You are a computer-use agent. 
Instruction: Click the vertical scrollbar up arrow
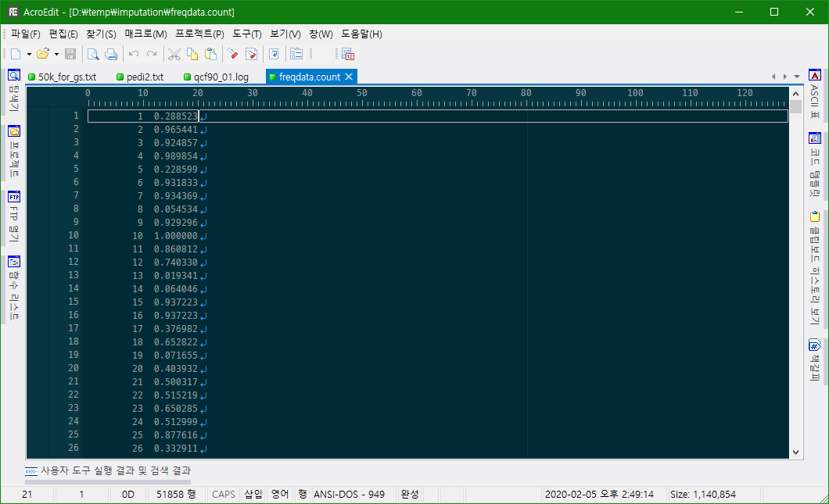[x=795, y=94]
